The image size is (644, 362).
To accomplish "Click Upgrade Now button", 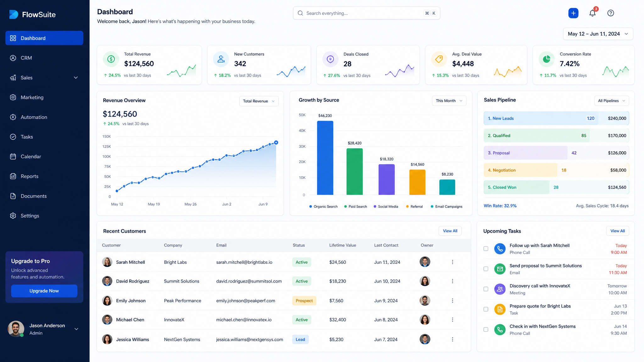I will (44, 291).
